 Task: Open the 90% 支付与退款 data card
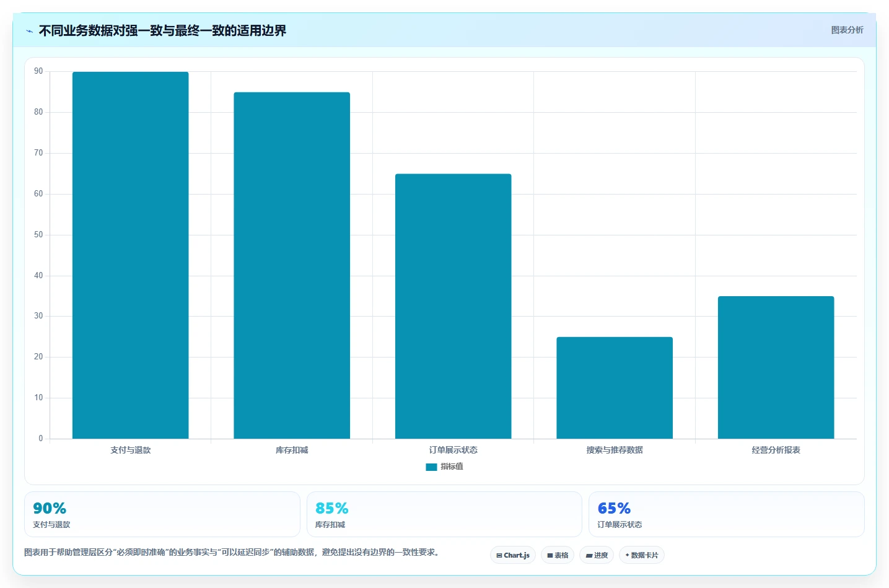coord(162,514)
